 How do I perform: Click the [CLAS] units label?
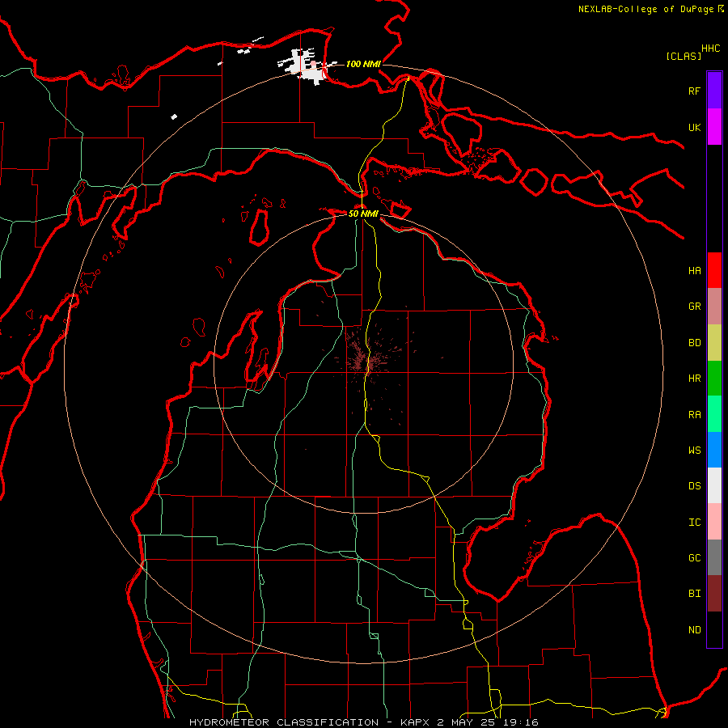pos(684,56)
